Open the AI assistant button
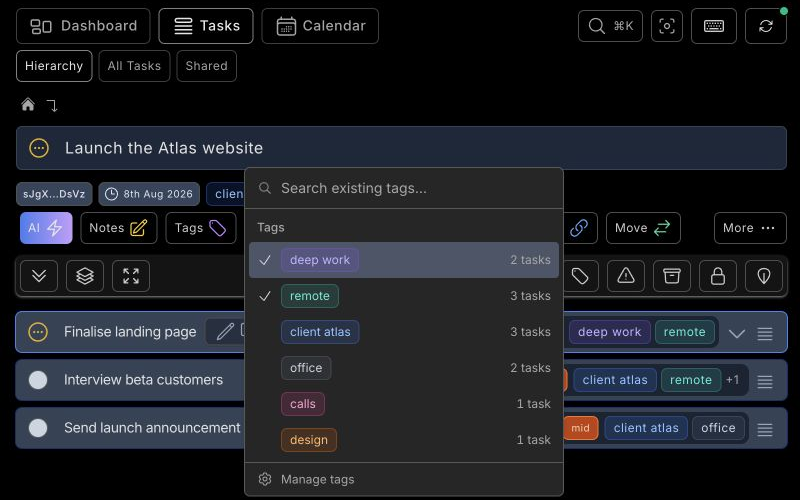Viewport: 800px width, 500px height. [46, 228]
